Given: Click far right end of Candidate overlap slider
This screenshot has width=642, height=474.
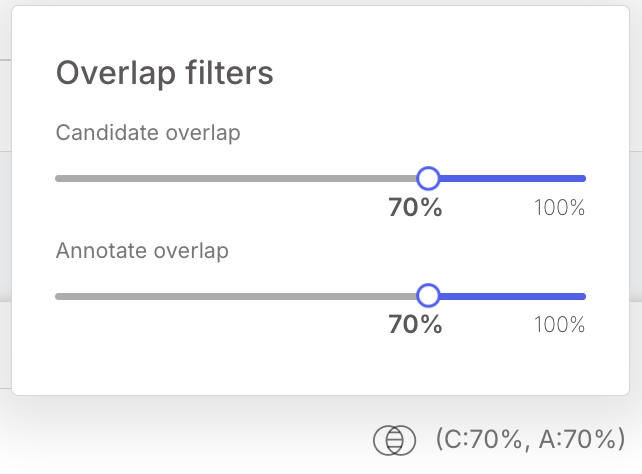Looking at the screenshot, I should click(x=582, y=179).
